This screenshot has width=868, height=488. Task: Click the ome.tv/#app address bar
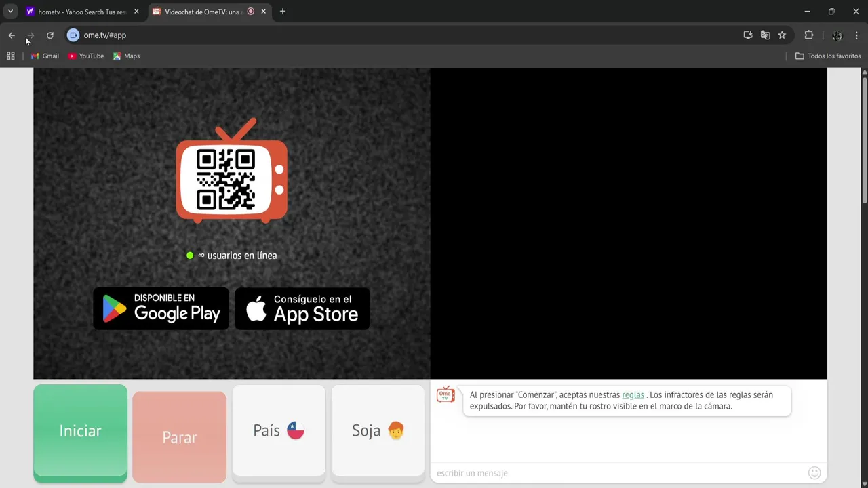(407, 35)
